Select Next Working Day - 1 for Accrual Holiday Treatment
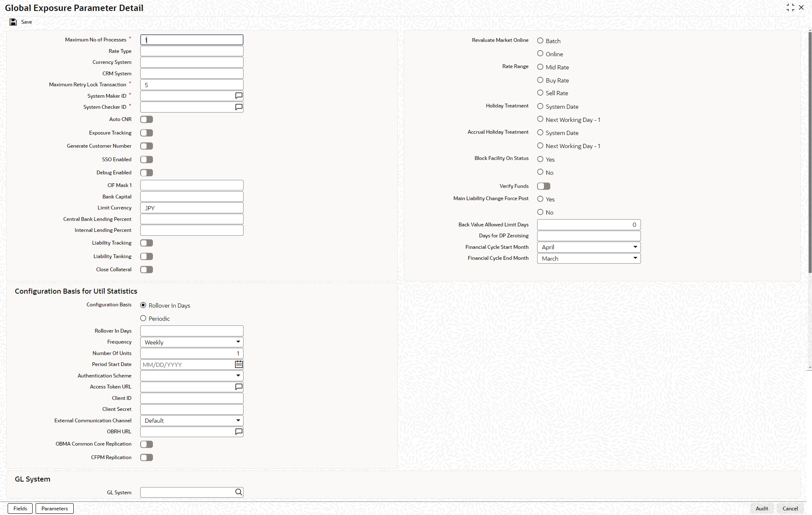This screenshot has height=515, width=812. (x=540, y=146)
